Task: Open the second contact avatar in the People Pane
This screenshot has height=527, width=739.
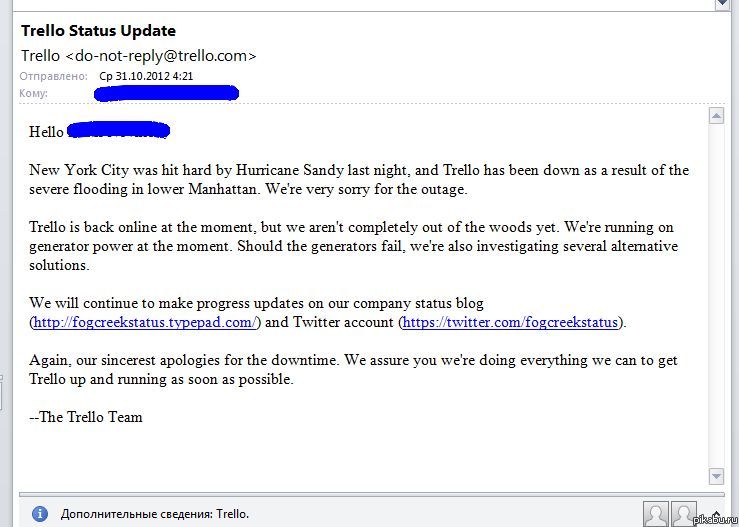Action: (x=684, y=514)
